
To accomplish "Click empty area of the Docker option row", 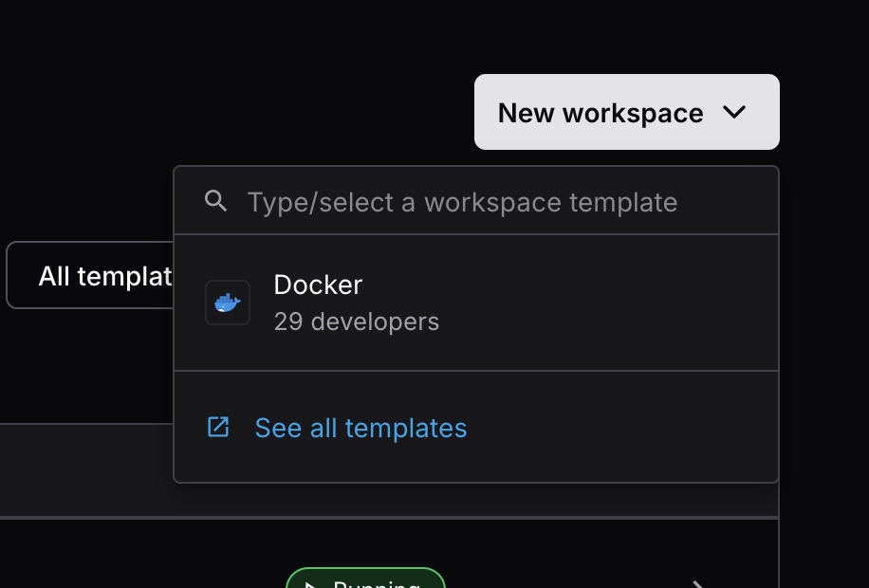I will pos(610,303).
